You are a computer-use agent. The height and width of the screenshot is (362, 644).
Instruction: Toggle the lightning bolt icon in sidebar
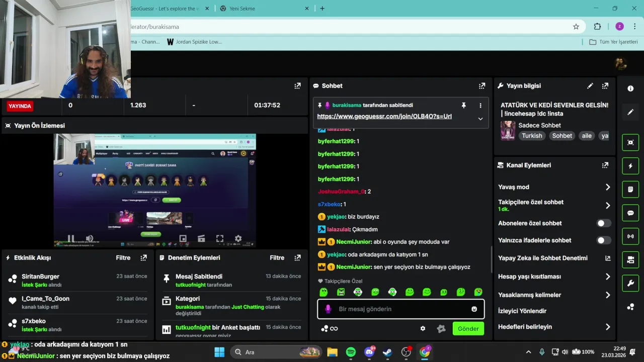pyautogui.click(x=630, y=166)
